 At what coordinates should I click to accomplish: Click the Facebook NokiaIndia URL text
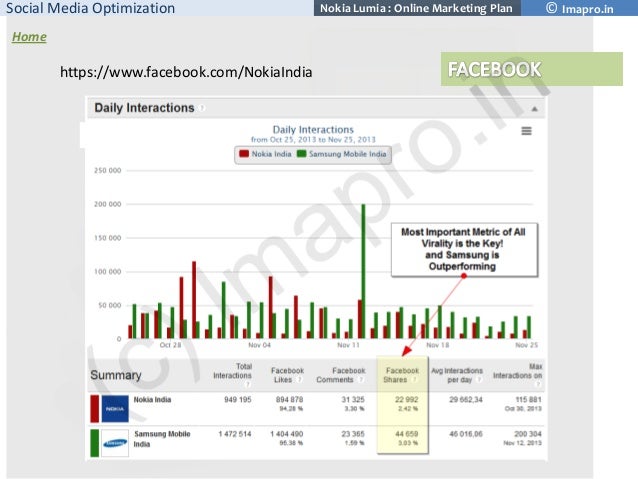click(186, 72)
